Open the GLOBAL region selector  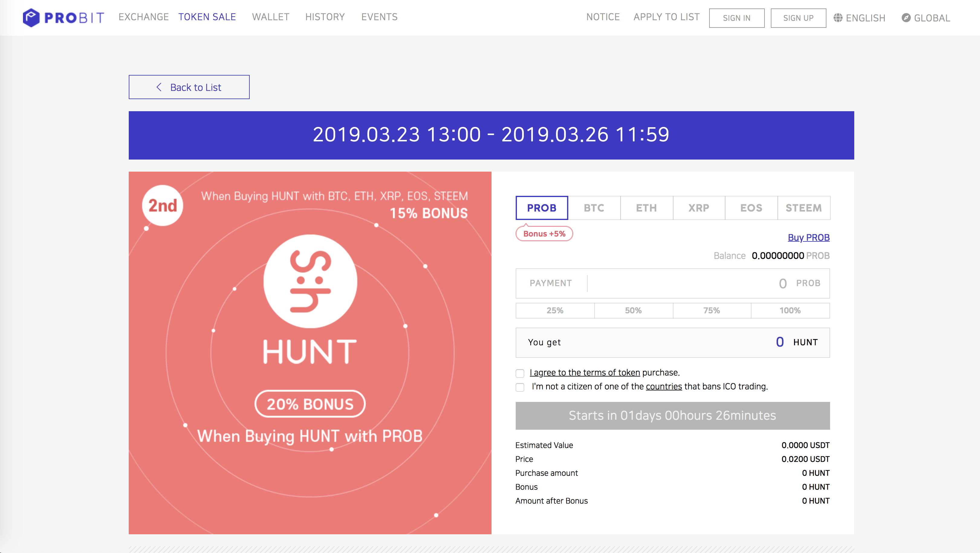pyautogui.click(x=926, y=18)
